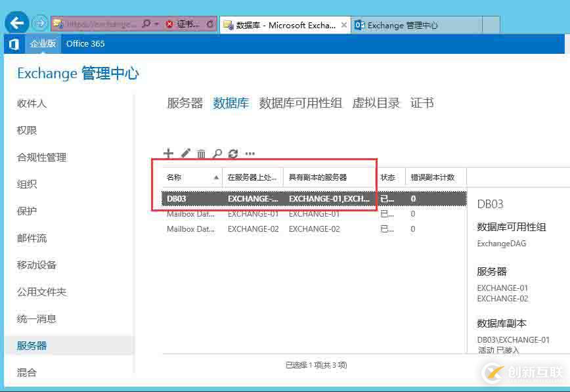Edit selected database with pencil icon

(x=186, y=154)
